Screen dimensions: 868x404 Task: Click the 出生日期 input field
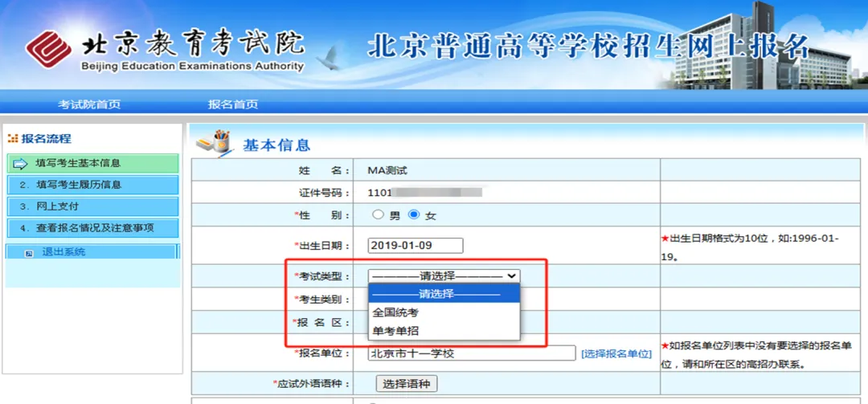click(x=416, y=246)
